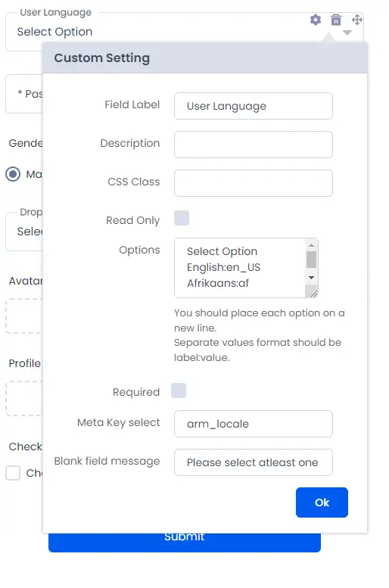Delete the User Language field via trash icon

pos(336,20)
